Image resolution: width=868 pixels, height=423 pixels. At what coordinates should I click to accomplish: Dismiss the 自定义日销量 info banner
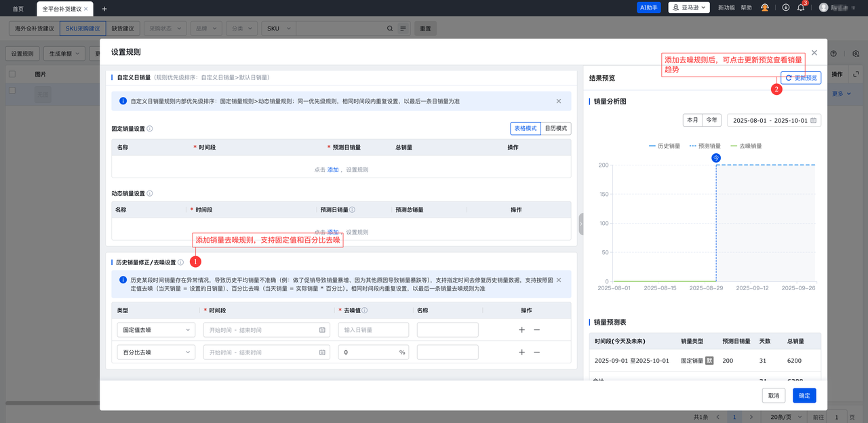click(559, 101)
